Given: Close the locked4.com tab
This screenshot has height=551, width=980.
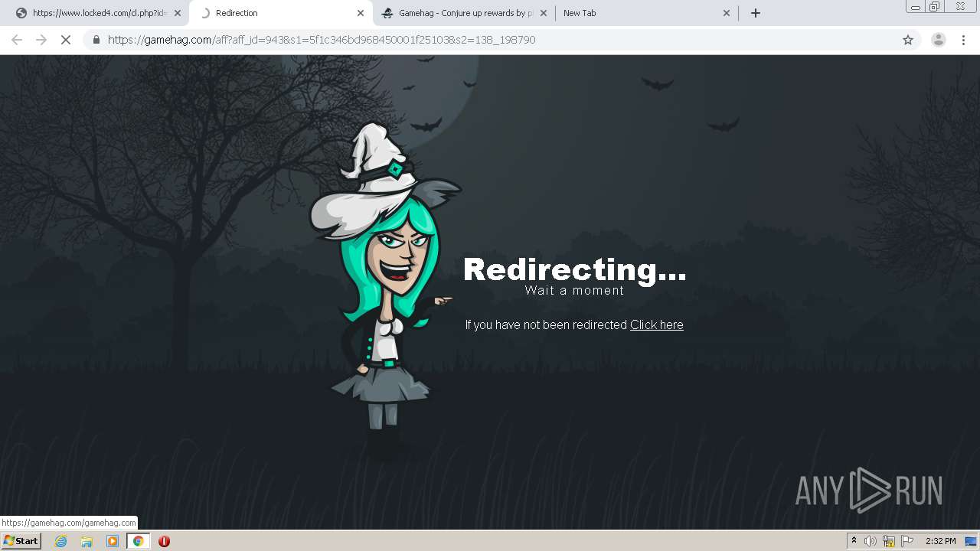Looking at the screenshot, I should click(178, 13).
